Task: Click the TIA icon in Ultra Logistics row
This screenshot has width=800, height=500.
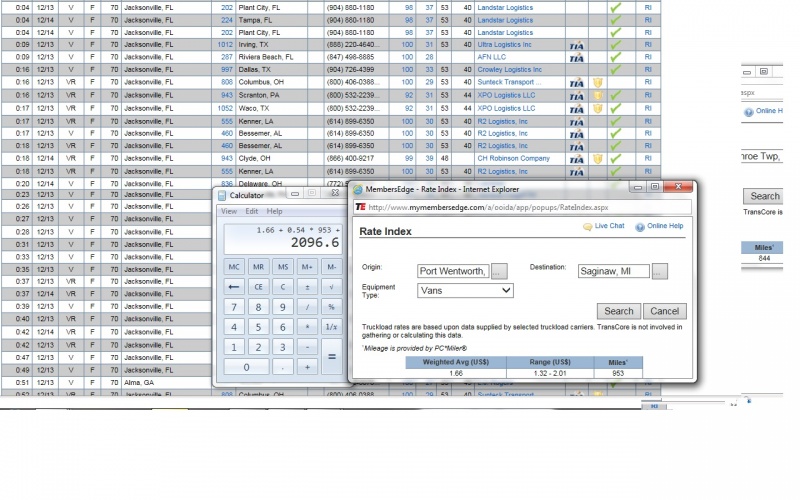Action: click(x=577, y=45)
